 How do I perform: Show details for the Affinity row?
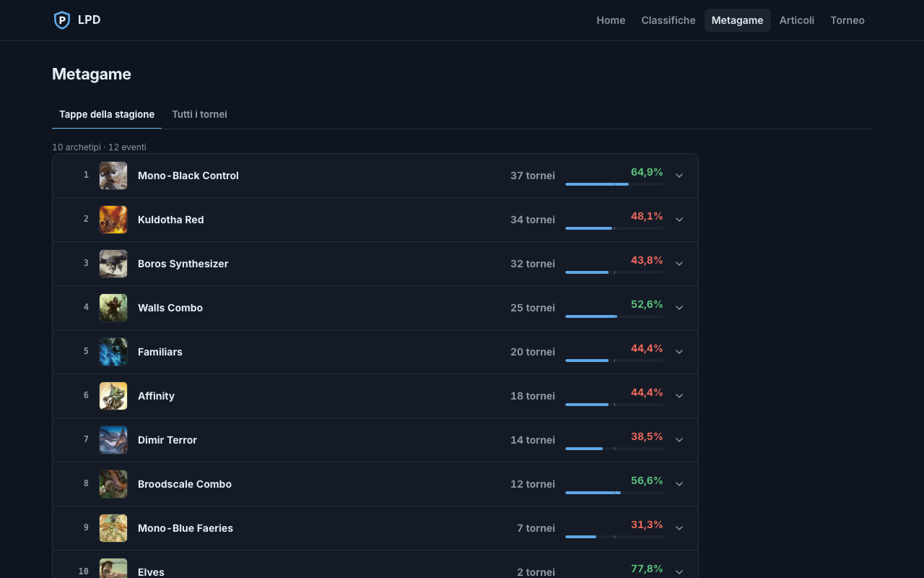[679, 396]
